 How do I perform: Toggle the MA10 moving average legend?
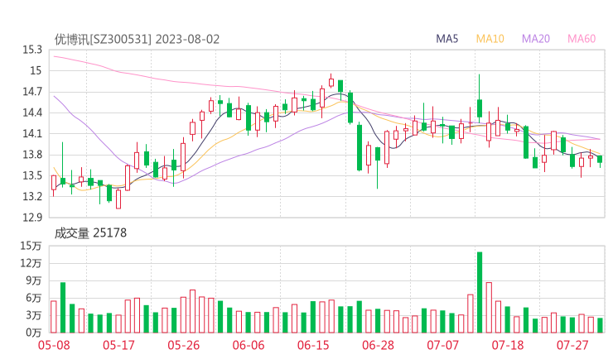tap(490, 39)
